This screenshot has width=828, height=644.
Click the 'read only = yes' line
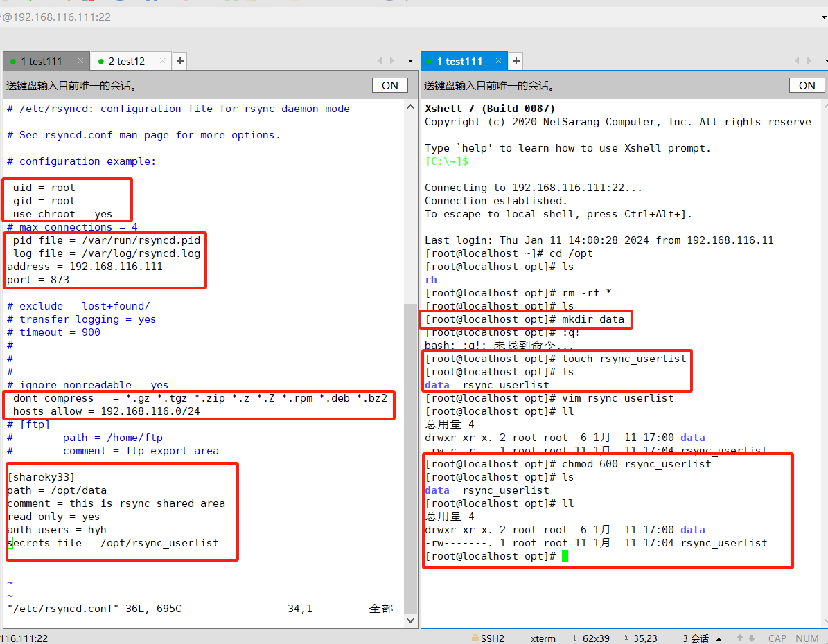coord(54,517)
